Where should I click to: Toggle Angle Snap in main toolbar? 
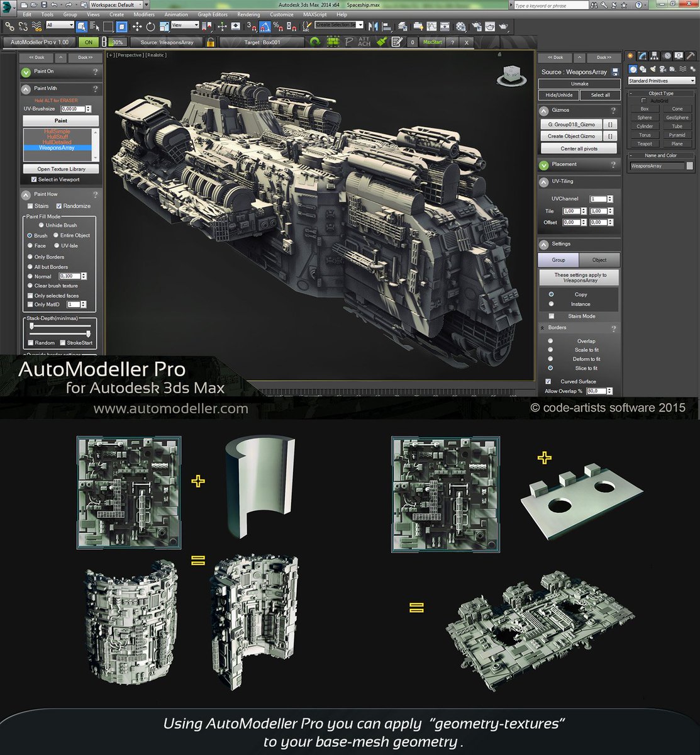(264, 27)
